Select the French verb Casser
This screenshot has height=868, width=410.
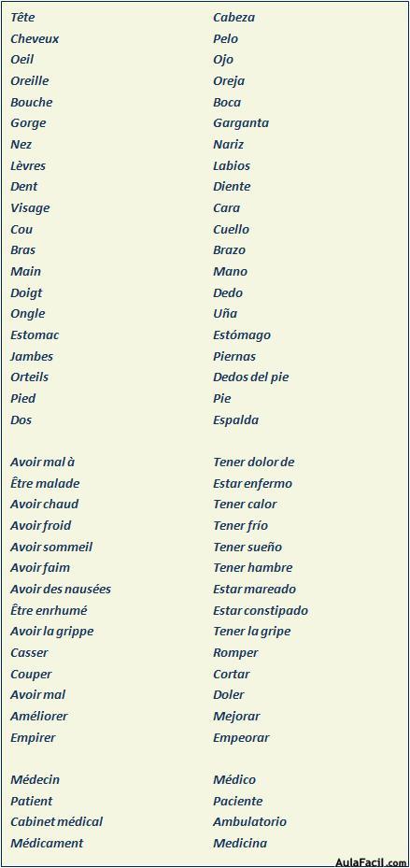point(29,653)
